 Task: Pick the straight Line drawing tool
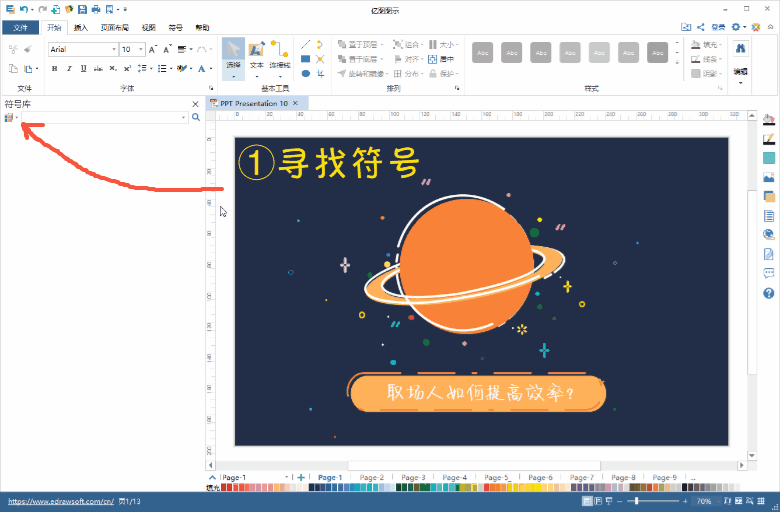[305, 45]
